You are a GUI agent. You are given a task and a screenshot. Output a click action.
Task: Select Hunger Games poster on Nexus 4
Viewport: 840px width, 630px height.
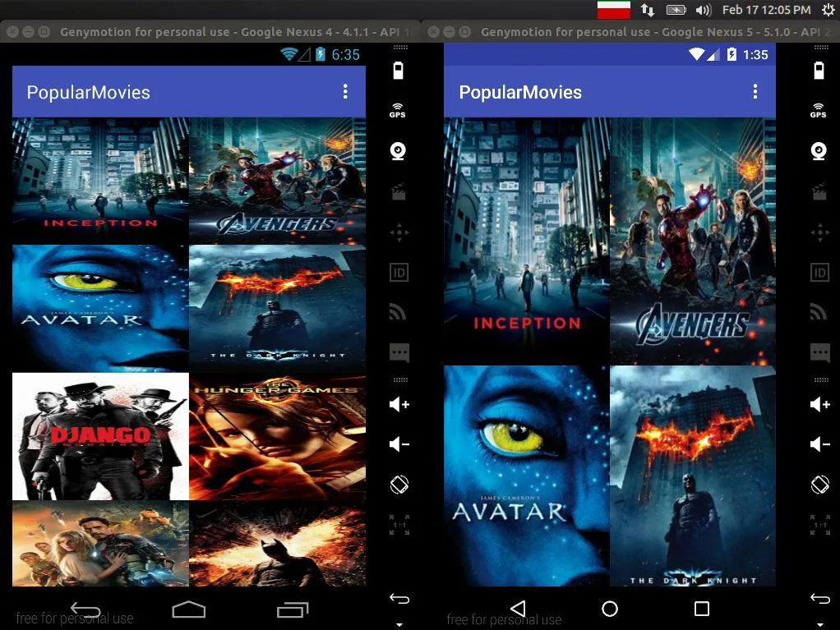(x=278, y=436)
